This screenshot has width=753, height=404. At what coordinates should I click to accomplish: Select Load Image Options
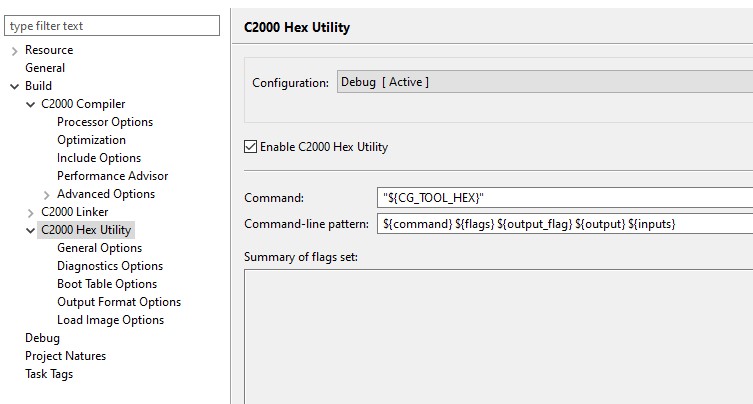(x=110, y=320)
